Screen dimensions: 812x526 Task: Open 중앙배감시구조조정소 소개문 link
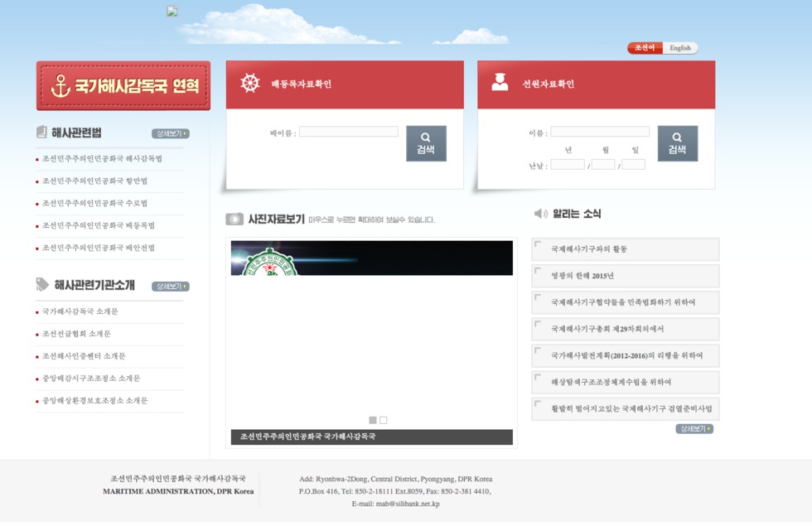click(91, 378)
